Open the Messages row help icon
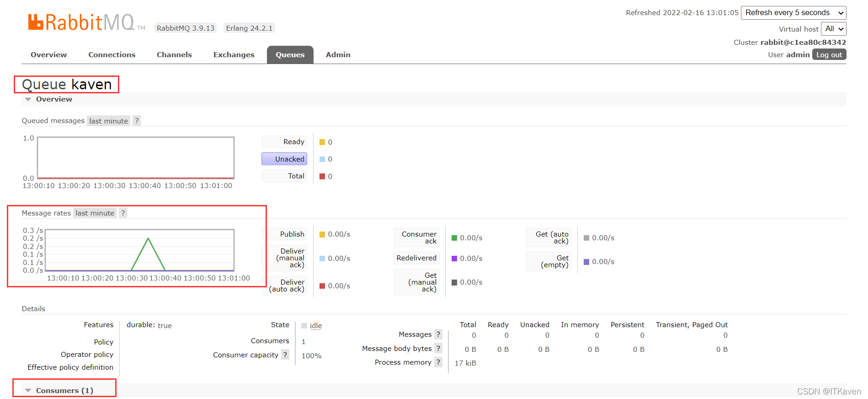868x399 pixels. (438, 334)
